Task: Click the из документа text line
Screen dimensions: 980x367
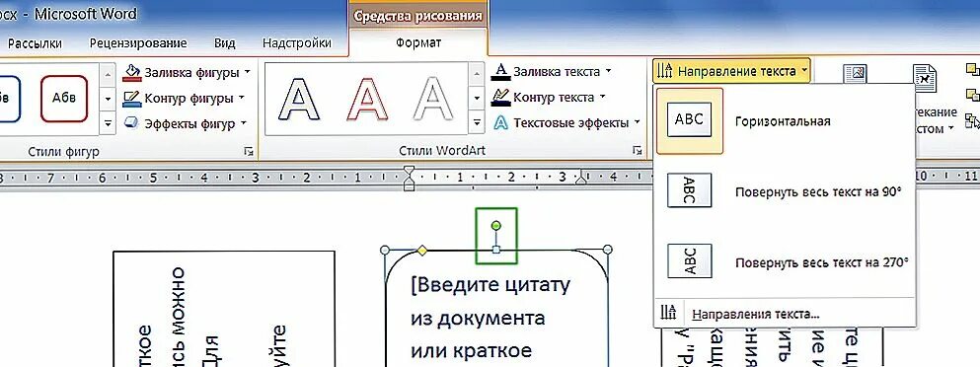Action: point(478,318)
